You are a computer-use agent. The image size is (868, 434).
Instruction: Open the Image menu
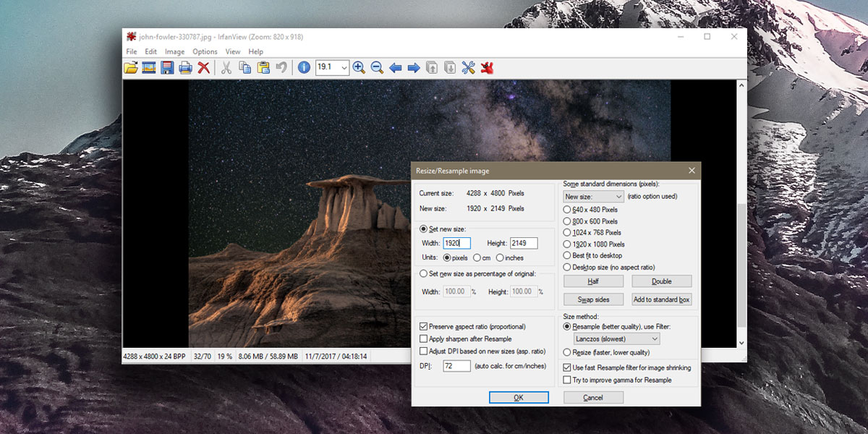point(174,51)
